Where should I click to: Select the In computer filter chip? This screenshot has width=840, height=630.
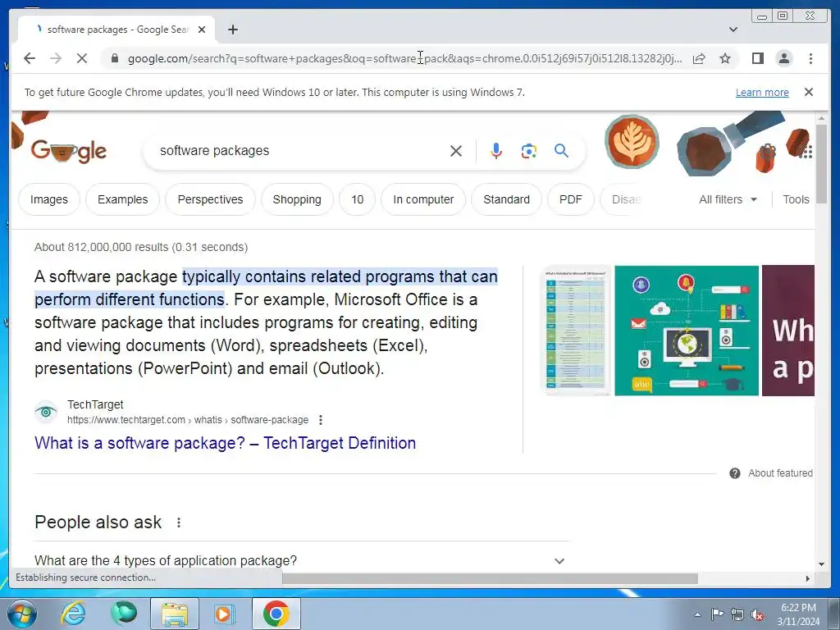coord(423,199)
